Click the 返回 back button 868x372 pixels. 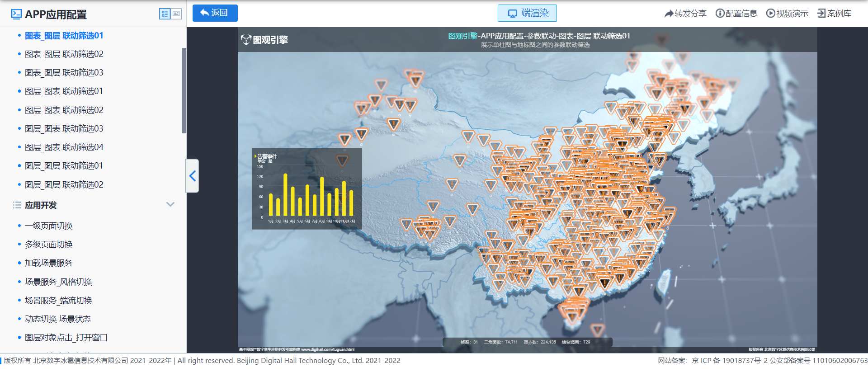(x=215, y=13)
